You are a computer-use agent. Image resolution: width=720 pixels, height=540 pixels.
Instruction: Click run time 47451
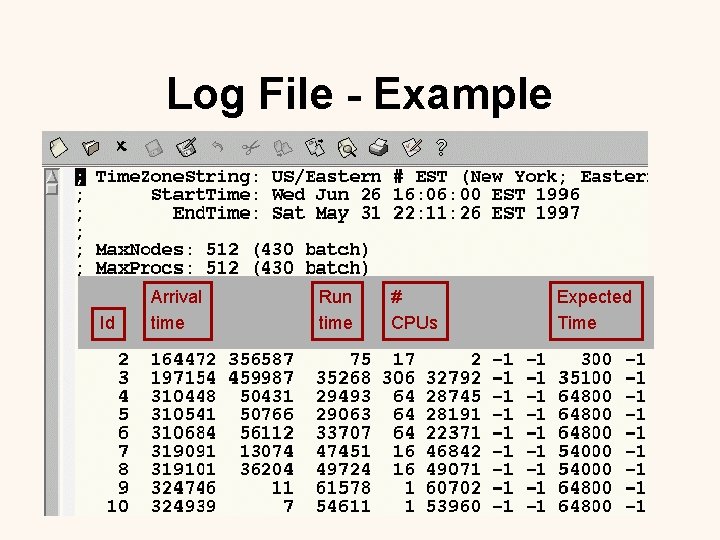point(343,451)
